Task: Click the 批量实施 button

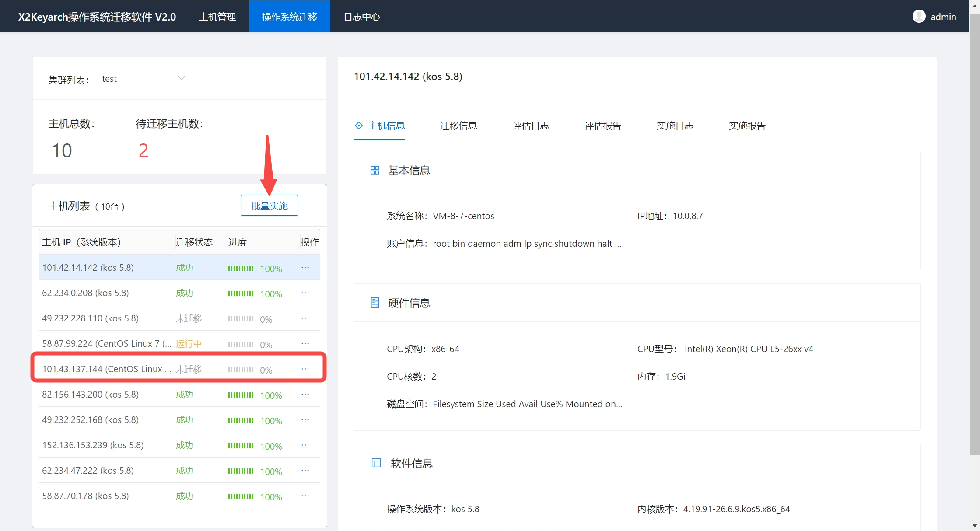Action: (x=269, y=206)
